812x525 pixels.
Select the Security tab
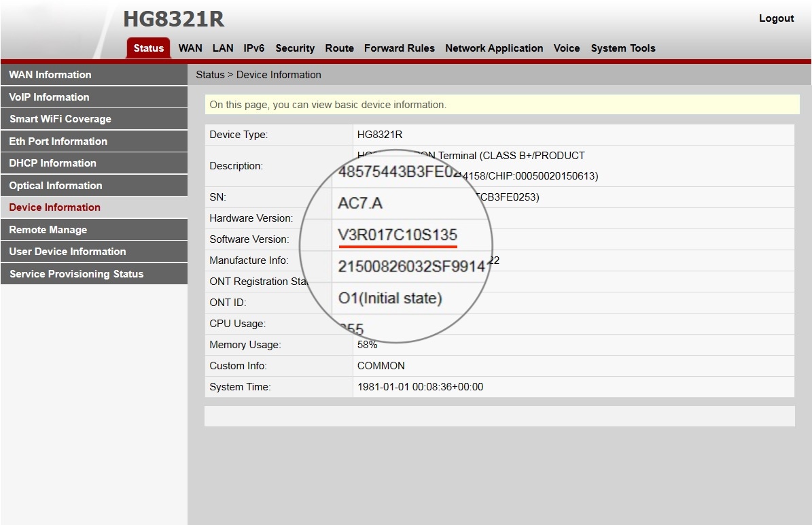coord(295,48)
